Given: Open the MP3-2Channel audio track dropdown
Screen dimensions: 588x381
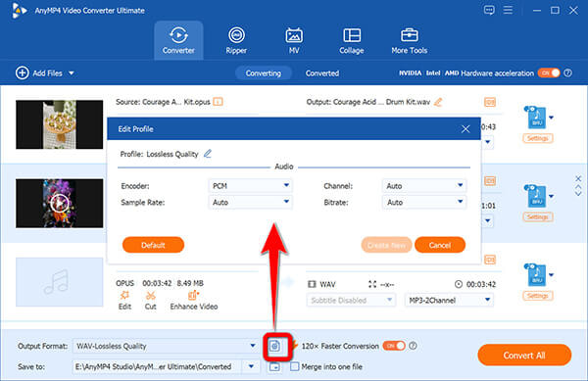Looking at the screenshot, I should (x=449, y=300).
